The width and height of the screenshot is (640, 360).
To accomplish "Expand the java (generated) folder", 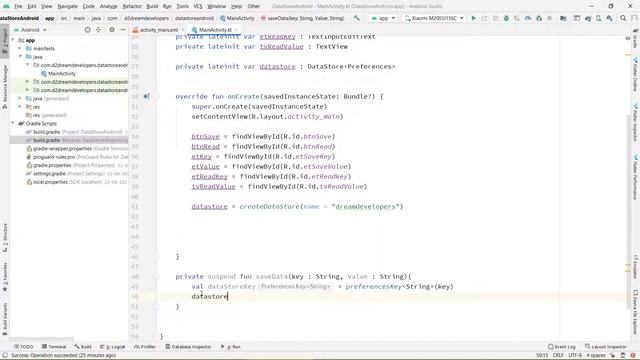I will tap(20, 98).
